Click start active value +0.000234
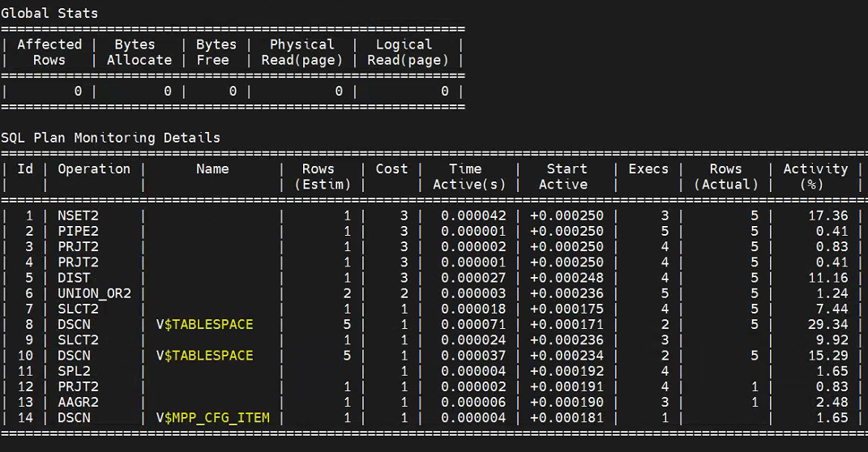The image size is (868, 452). point(567,355)
